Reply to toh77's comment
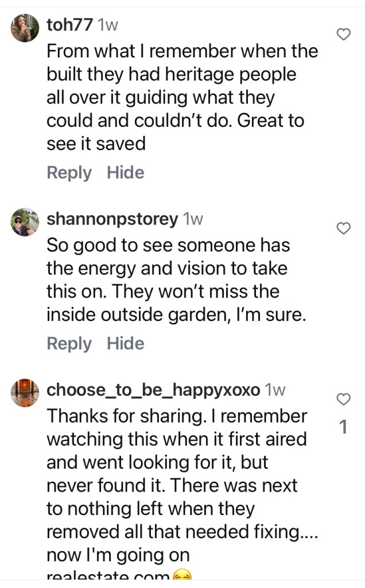 pos(69,173)
